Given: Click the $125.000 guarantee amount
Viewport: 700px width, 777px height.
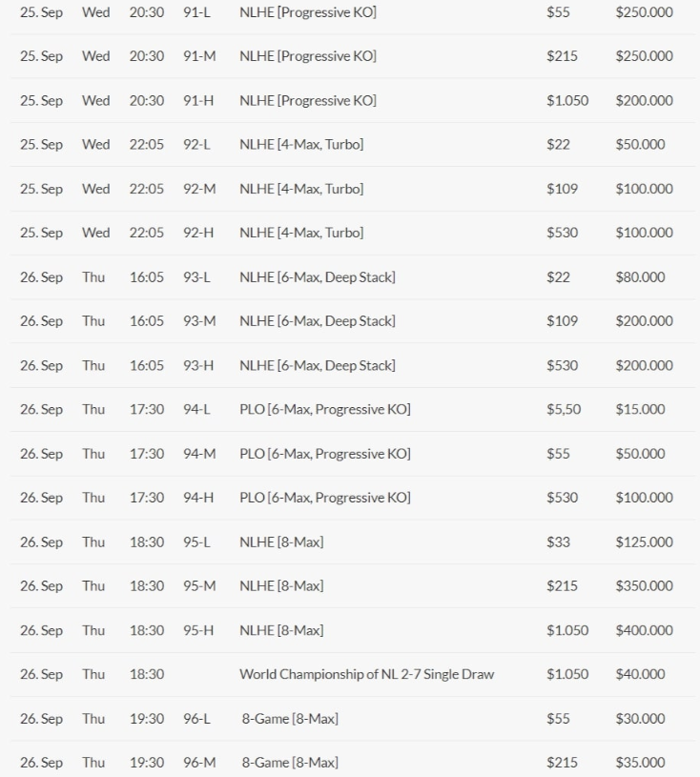Looking at the screenshot, I should [x=644, y=542].
